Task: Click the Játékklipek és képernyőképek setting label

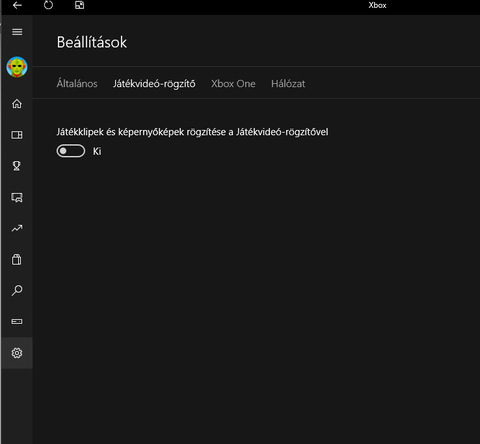Action: (x=192, y=132)
